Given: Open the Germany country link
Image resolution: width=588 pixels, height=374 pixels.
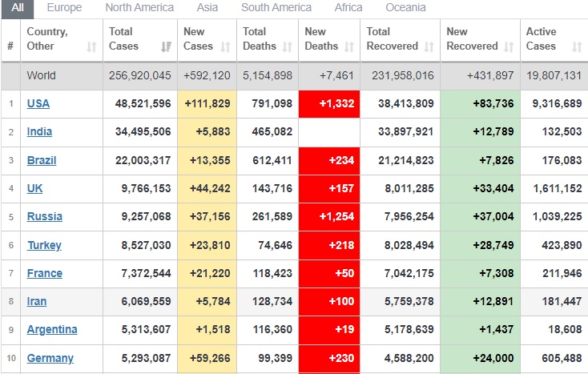Looking at the screenshot, I should pyautogui.click(x=50, y=358).
